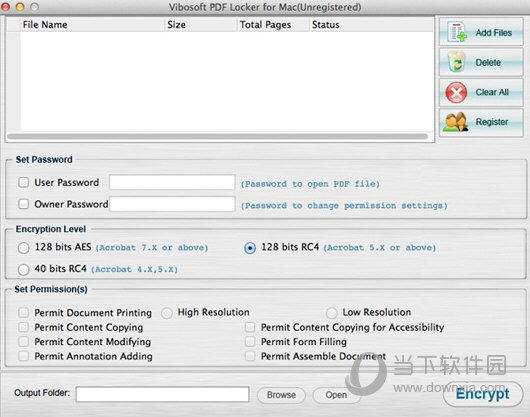
Task: Select 128 bits AES encryption
Action: click(23, 248)
